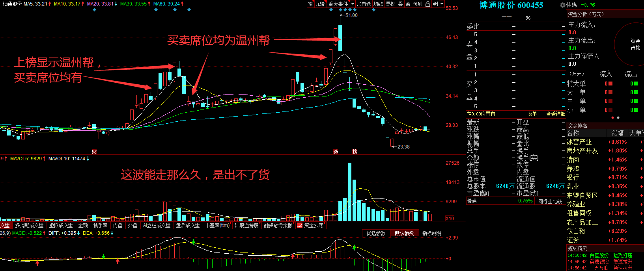
Task: Click the 卖单! link
Action: [533, 114]
